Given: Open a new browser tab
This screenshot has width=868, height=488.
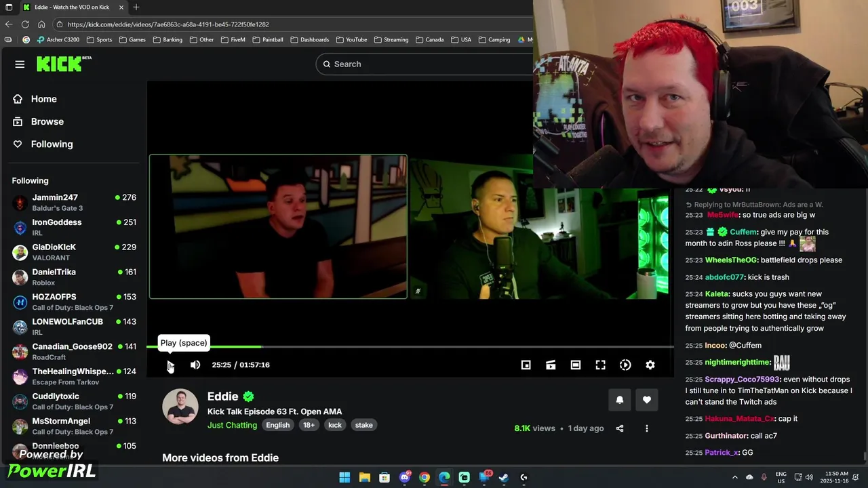Looking at the screenshot, I should [136, 7].
